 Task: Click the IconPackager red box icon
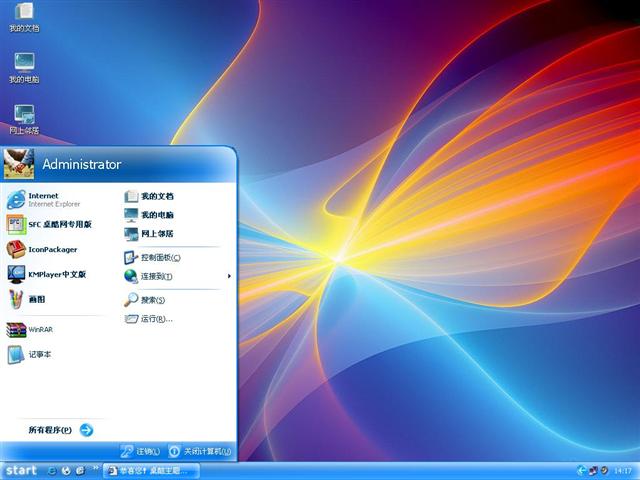pyautogui.click(x=16, y=249)
